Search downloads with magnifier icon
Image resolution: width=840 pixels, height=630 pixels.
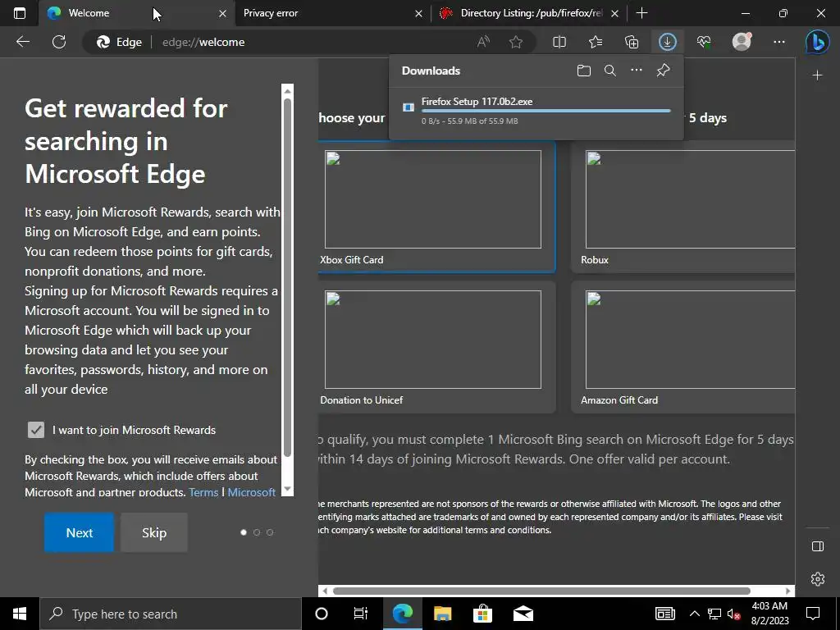coord(610,71)
